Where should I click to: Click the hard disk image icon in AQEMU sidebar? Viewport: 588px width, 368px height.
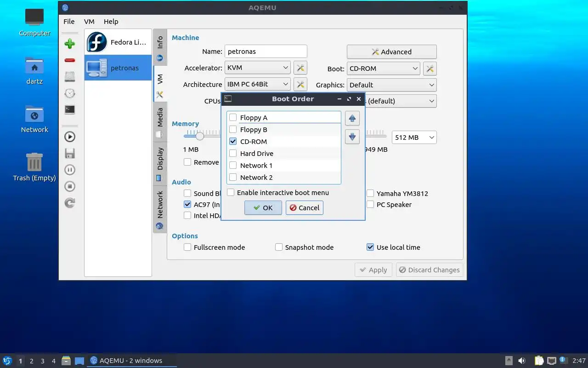[70, 76]
